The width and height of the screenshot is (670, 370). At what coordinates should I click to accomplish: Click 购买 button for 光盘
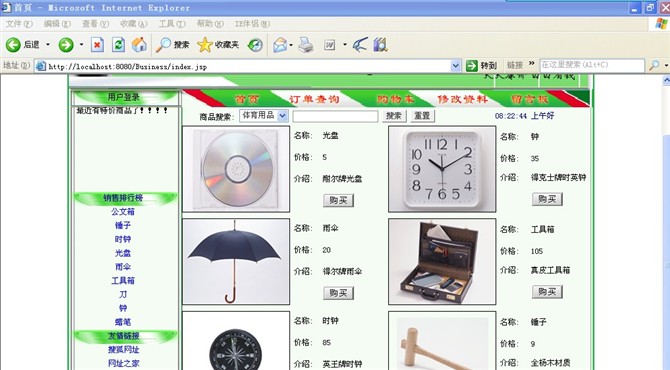point(338,200)
